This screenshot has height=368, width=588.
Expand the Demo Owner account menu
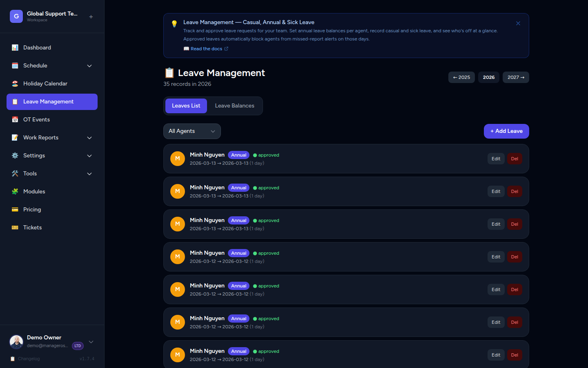(91, 342)
